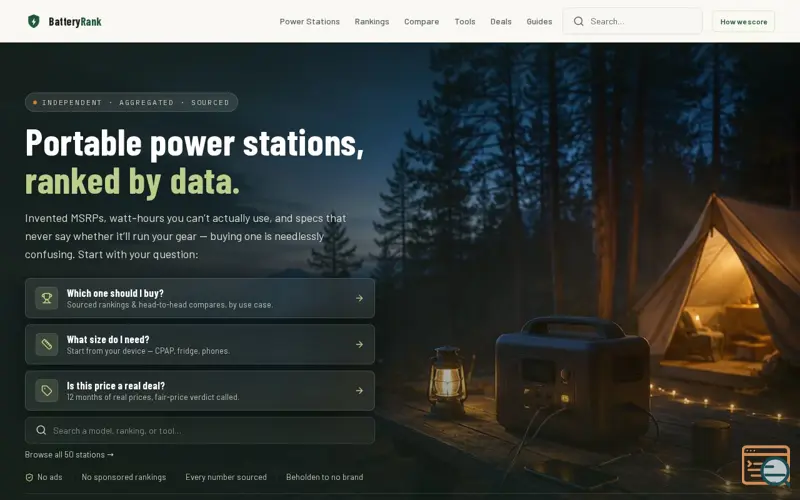
Task: Click the Beholden to no brand text
Action: tap(324, 477)
